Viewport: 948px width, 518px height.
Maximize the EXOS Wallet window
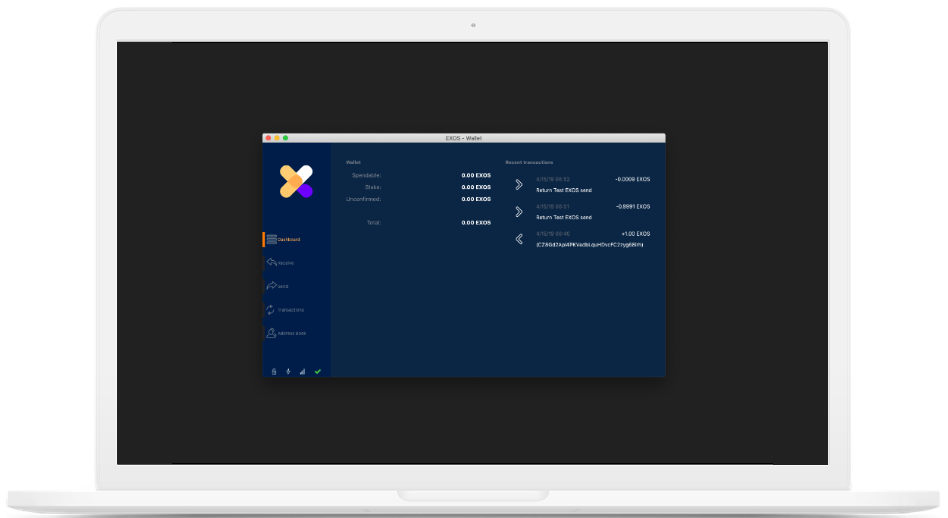pos(285,138)
